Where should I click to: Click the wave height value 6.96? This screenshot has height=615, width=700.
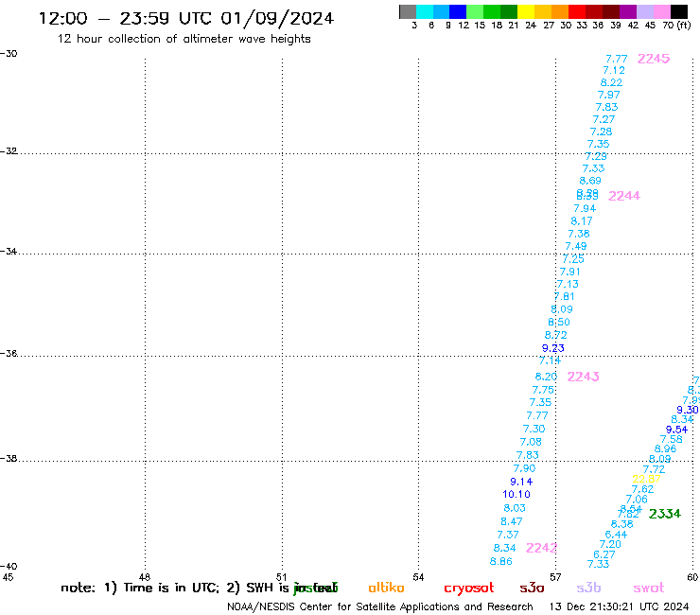tap(666, 448)
